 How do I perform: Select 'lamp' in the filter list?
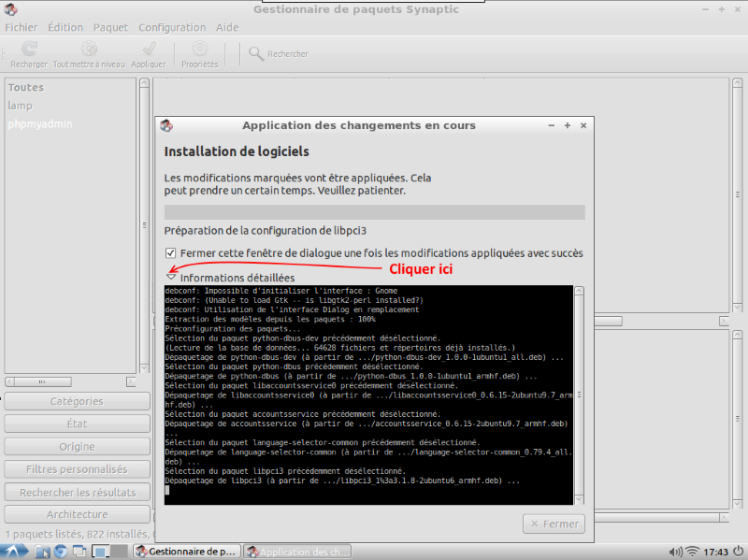point(20,106)
